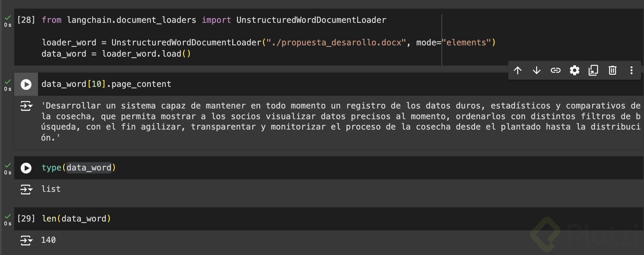
Task: Click execution count [29] to run cell
Action: pyautogui.click(x=26, y=219)
